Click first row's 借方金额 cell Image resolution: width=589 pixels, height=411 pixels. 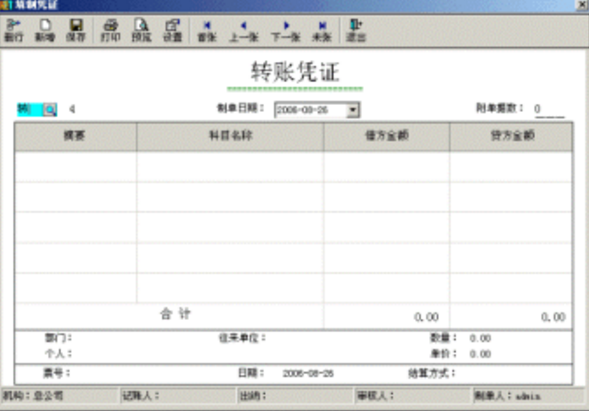pyautogui.click(x=387, y=167)
